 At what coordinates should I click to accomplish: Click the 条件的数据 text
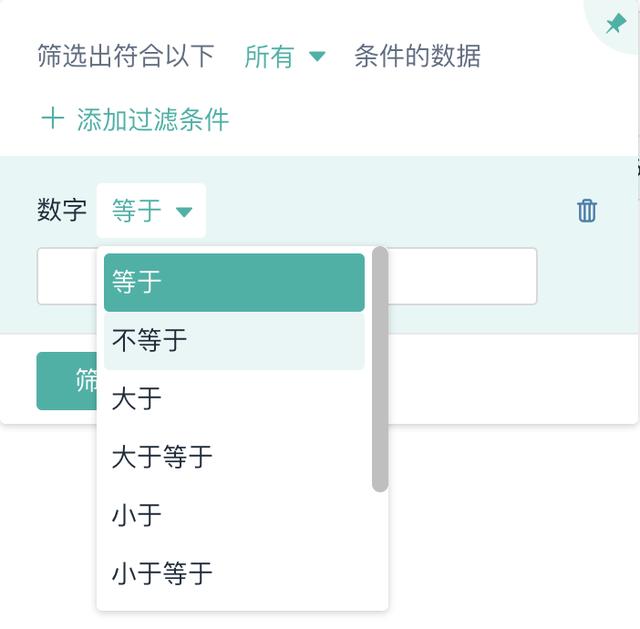coord(417,57)
